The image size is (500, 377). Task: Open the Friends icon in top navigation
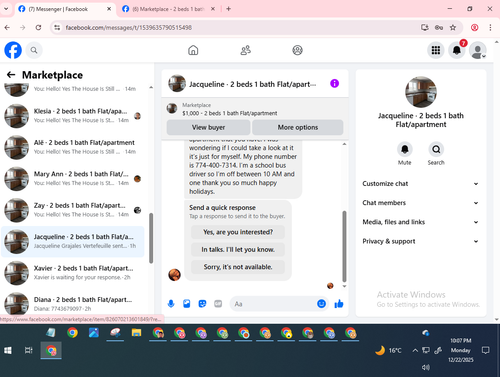coord(245,50)
